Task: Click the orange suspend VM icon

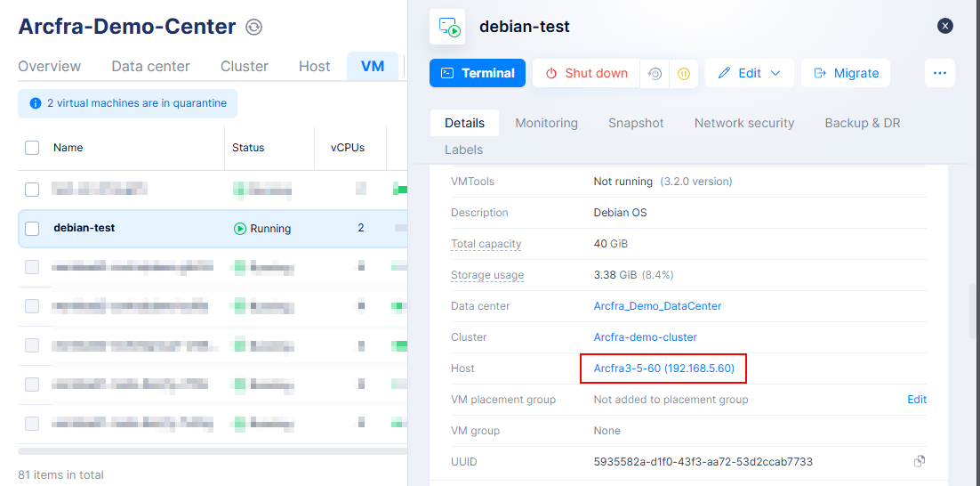Action: coord(684,74)
